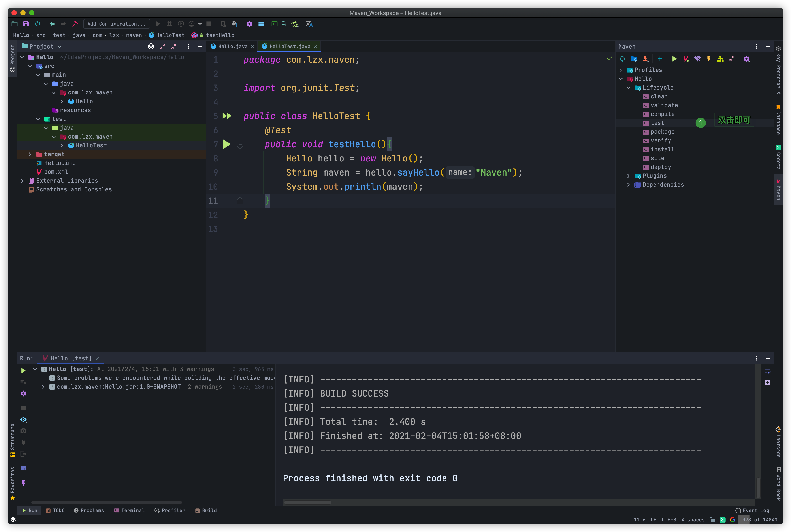Expand Dependencies node in Maven panel

click(x=628, y=185)
